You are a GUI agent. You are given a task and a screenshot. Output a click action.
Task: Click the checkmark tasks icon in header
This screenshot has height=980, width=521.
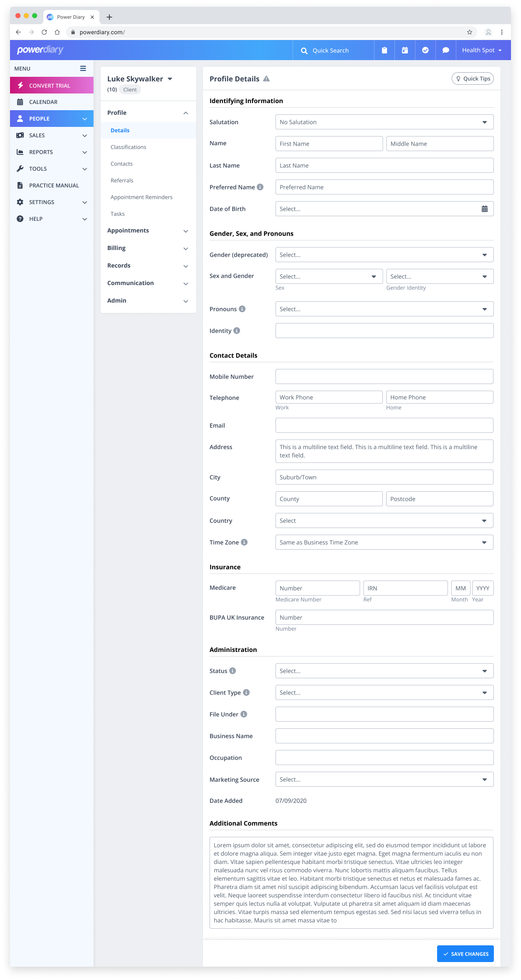[425, 50]
